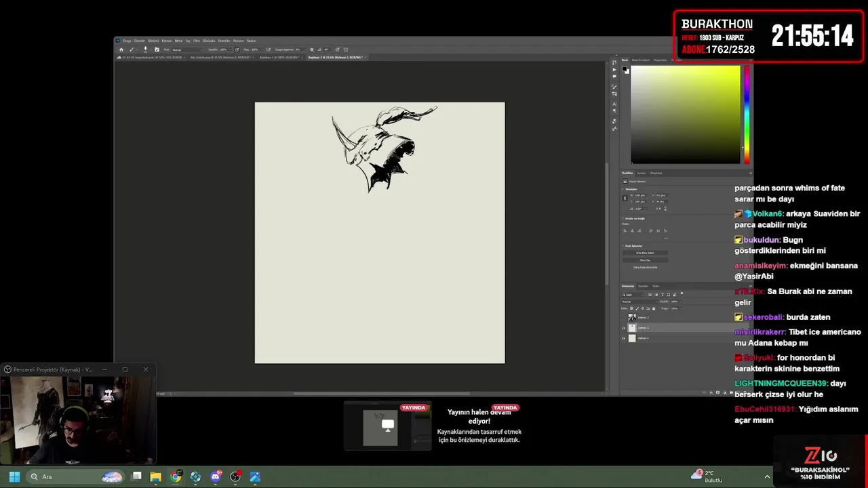Viewport: 868px width, 488px height.
Task: Open Chrome from the taskbar
Action: pyautogui.click(x=176, y=476)
